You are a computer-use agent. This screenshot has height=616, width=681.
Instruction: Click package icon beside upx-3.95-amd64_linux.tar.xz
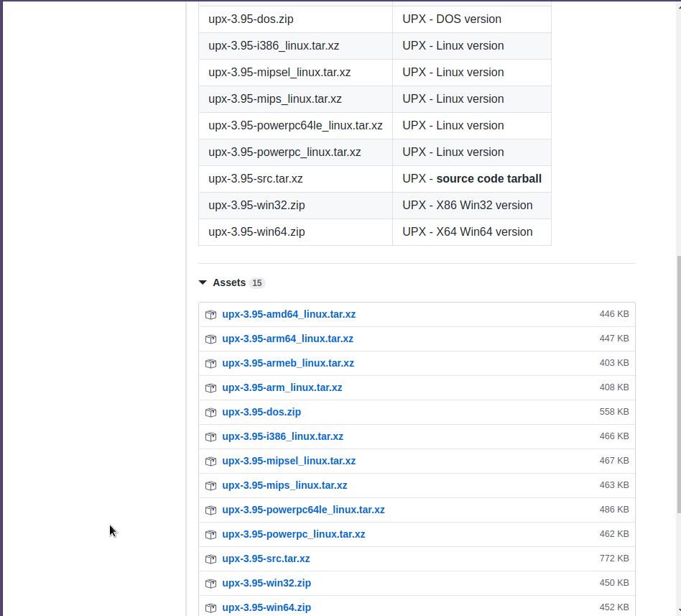click(210, 314)
